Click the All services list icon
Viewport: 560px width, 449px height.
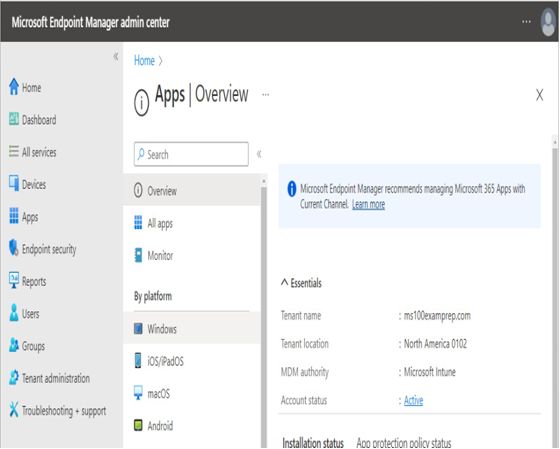14,151
